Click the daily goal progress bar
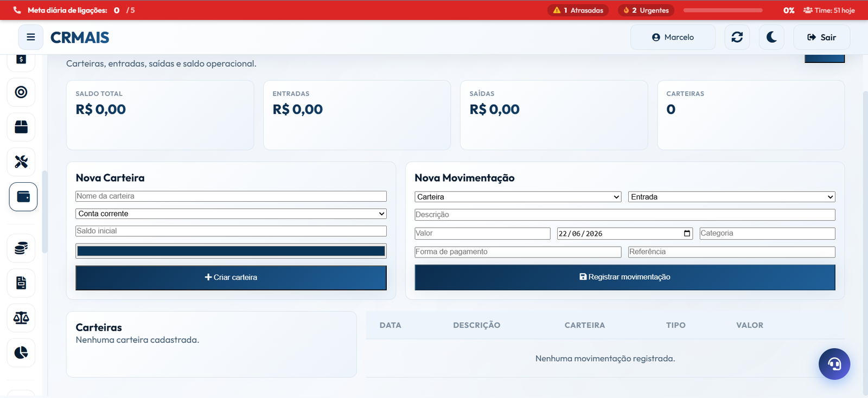 pos(723,10)
